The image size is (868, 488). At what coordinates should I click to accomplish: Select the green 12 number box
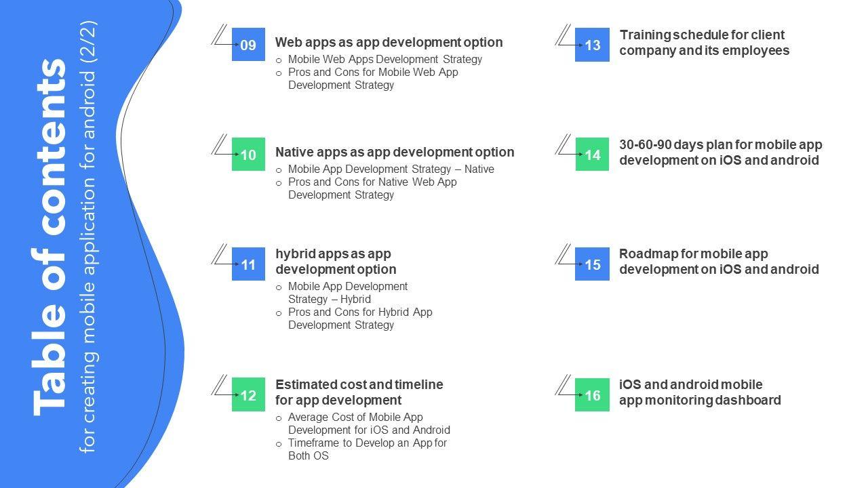[248, 395]
